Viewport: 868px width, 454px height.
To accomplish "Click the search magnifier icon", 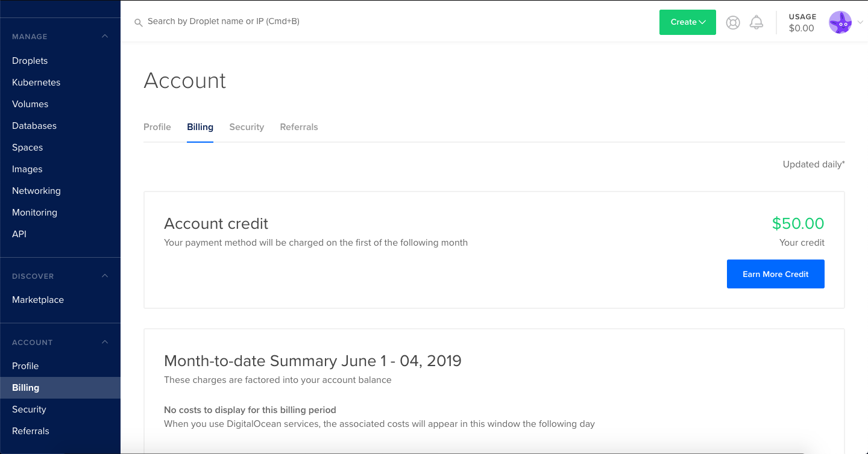I will pyautogui.click(x=138, y=22).
